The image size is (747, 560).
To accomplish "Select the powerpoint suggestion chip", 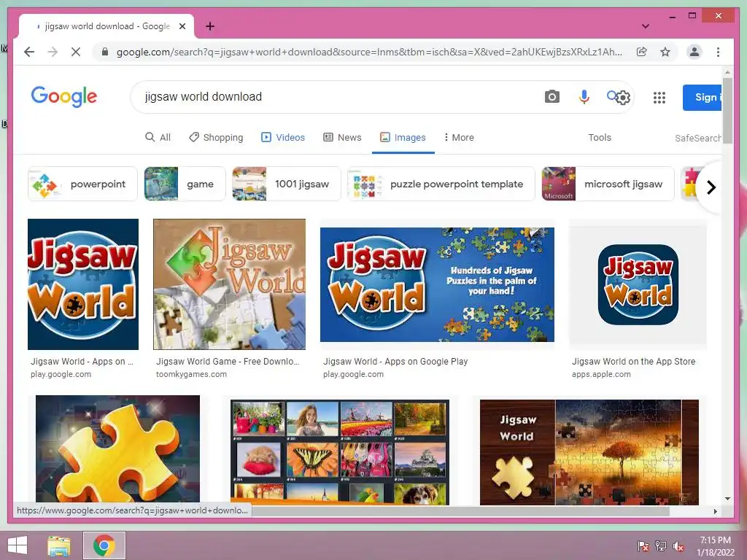I will (82, 184).
